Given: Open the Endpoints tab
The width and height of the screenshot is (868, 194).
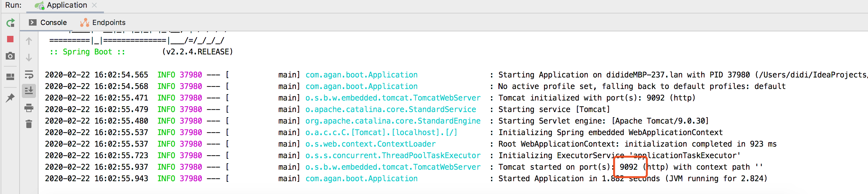Looking at the screenshot, I should coord(103,22).
